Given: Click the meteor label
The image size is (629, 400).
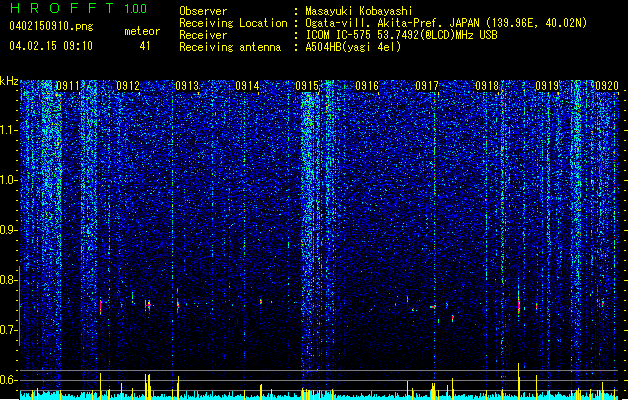Looking at the screenshot, I should (x=142, y=31).
